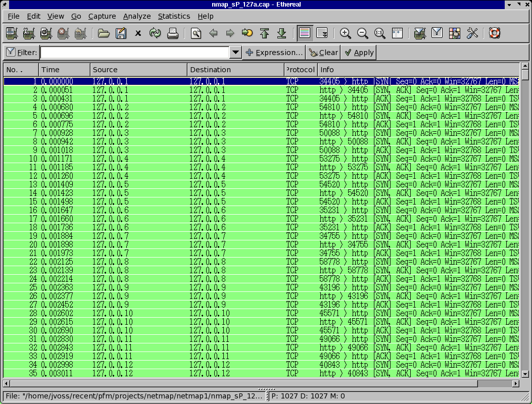Jump to the first packet

coord(264,33)
